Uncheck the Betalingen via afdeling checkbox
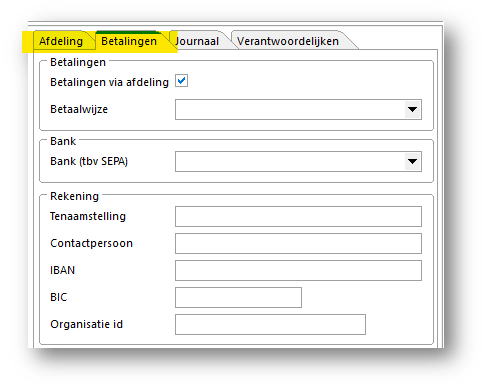 [181, 81]
